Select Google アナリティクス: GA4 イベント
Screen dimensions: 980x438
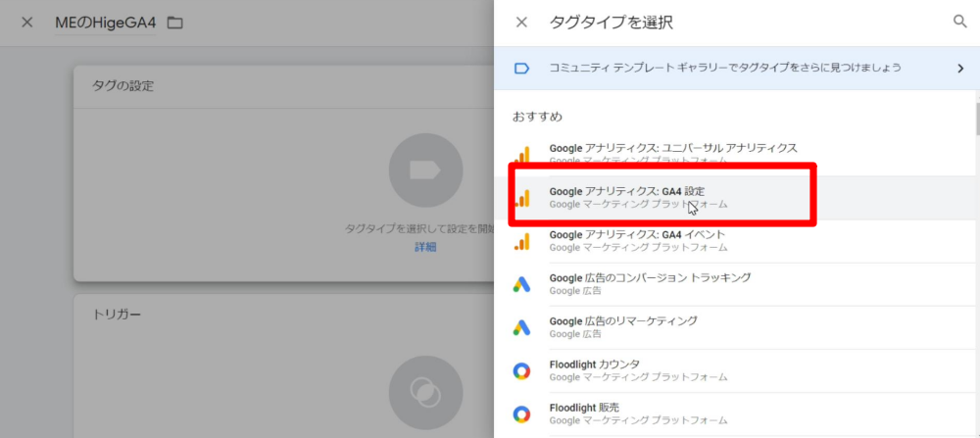point(733,240)
